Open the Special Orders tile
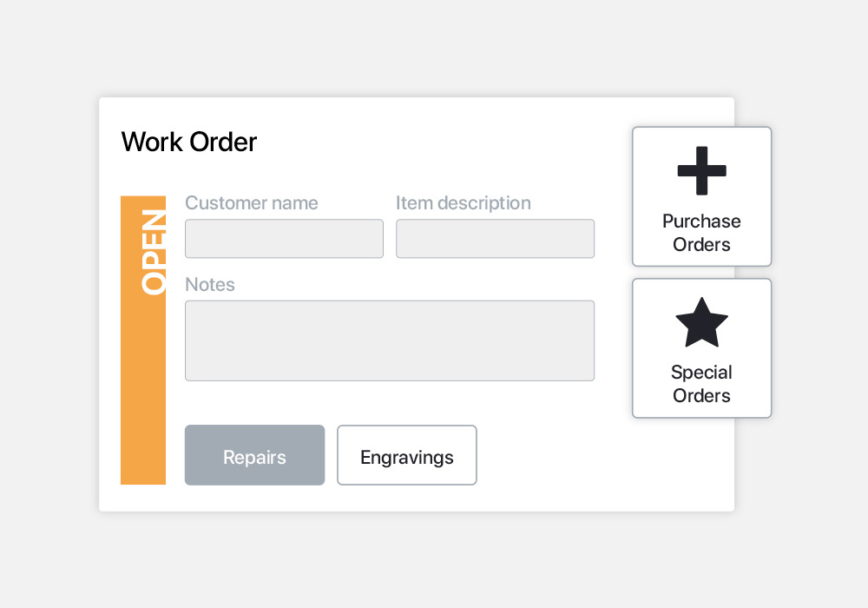Viewport: 868px width, 608px height. click(x=701, y=347)
